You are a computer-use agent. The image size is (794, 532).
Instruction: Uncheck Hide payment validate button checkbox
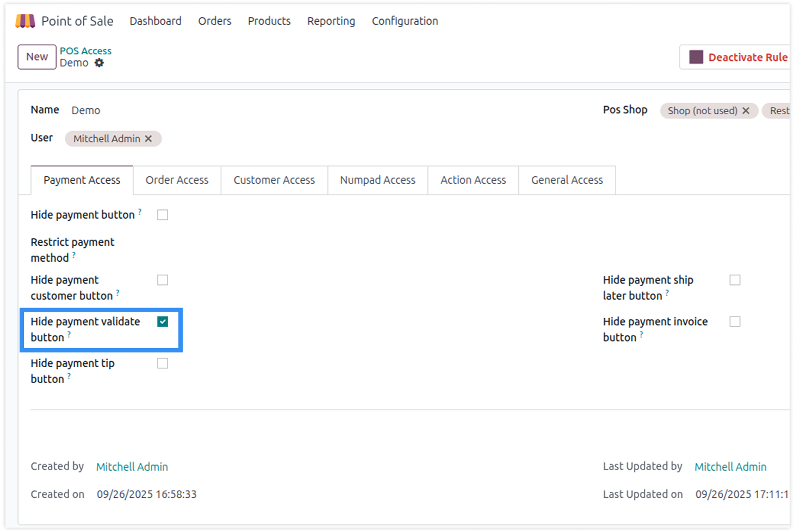click(x=163, y=321)
